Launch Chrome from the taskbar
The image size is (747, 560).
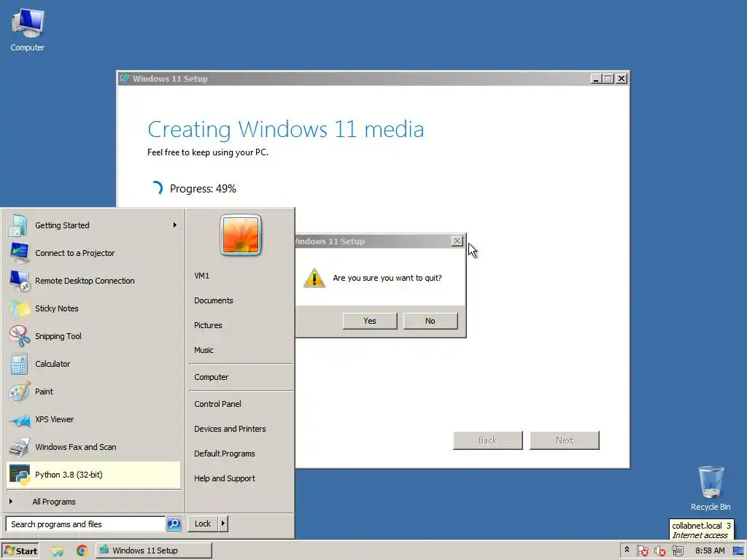82,551
